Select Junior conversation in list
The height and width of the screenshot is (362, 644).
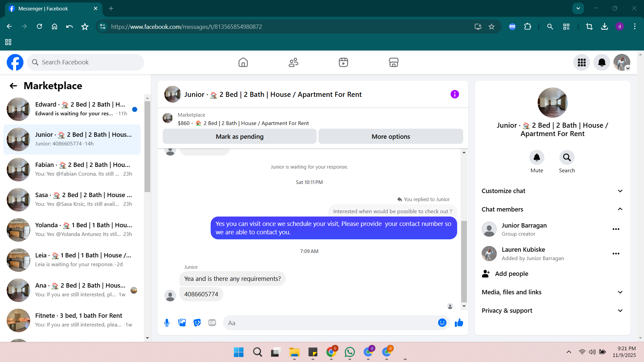[x=72, y=139]
